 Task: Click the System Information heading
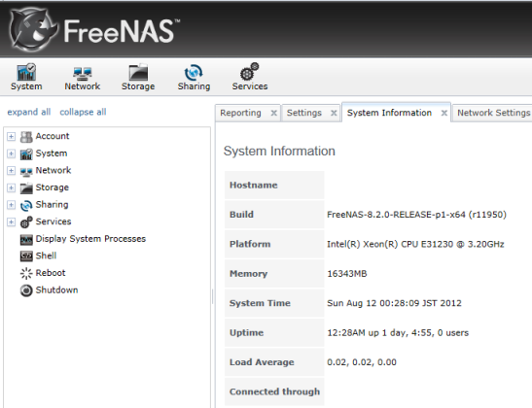279,152
